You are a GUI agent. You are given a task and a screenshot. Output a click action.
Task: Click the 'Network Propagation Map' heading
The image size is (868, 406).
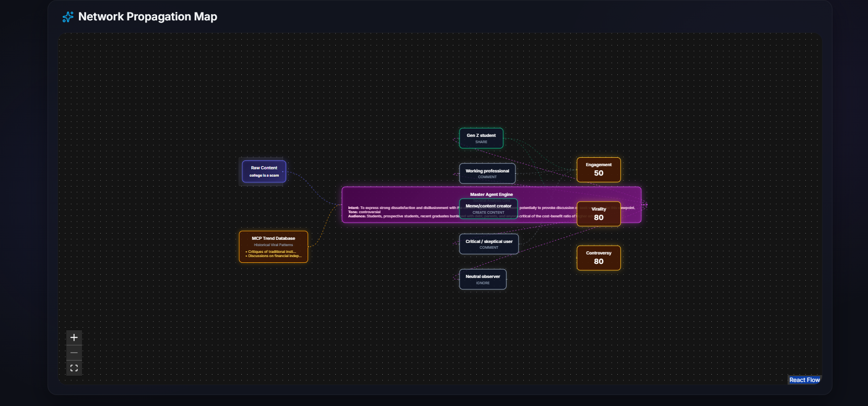(x=148, y=17)
